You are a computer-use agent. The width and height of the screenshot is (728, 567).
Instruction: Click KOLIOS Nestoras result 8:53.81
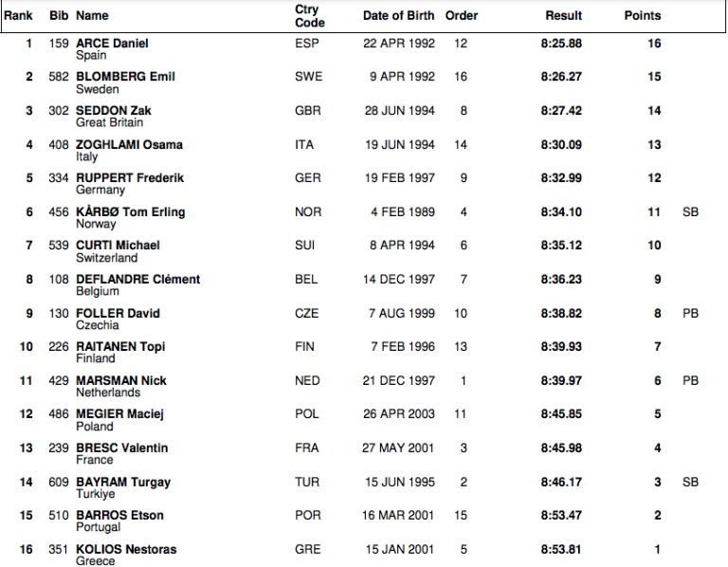point(561,549)
